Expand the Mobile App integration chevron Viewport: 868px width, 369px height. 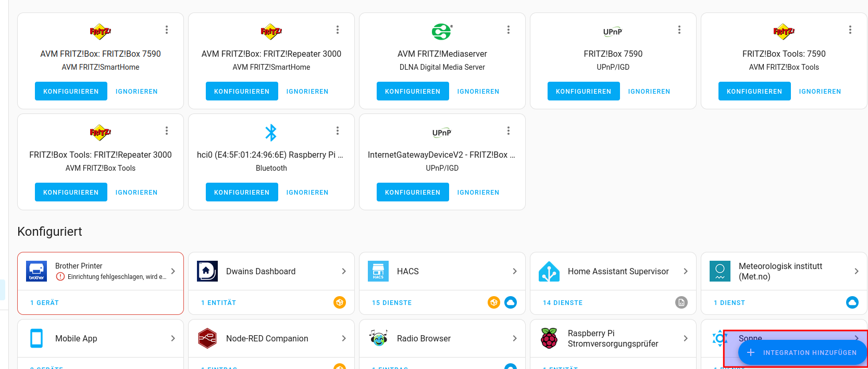173,338
